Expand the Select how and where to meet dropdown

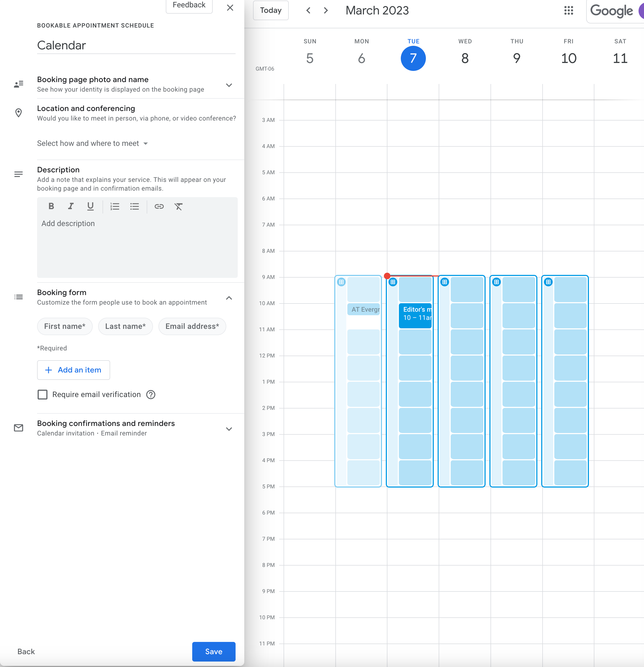pyautogui.click(x=92, y=143)
